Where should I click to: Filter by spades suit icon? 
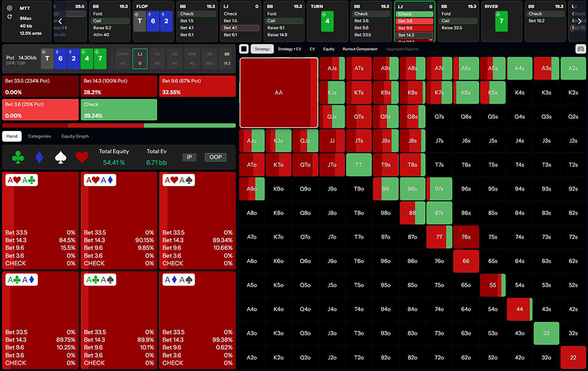click(60, 158)
